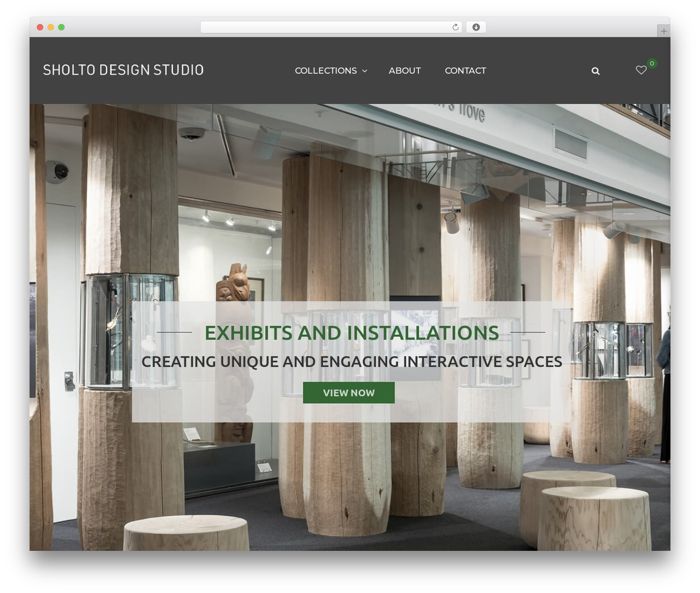The width and height of the screenshot is (700, 593).
Task: Close the browser window with red button
Action: pyautogui.click(x=40, y=27)
